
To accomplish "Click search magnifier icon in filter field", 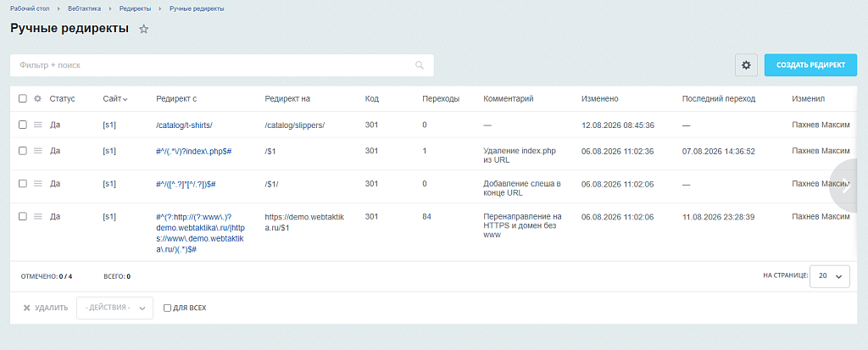I will point(420,65).
